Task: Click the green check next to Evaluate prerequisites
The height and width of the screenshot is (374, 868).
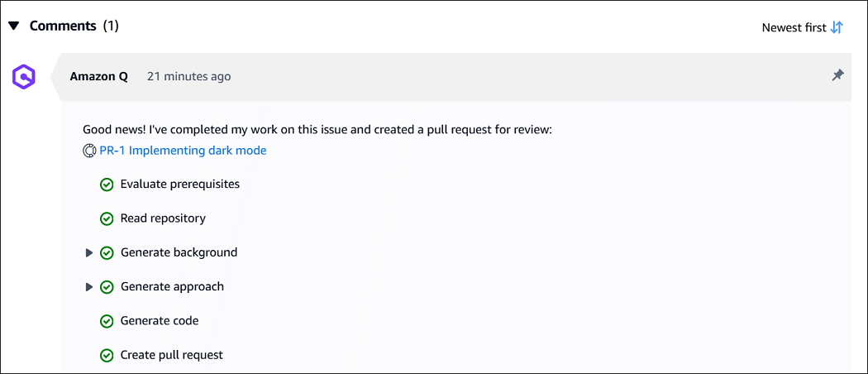Action: 107,185
